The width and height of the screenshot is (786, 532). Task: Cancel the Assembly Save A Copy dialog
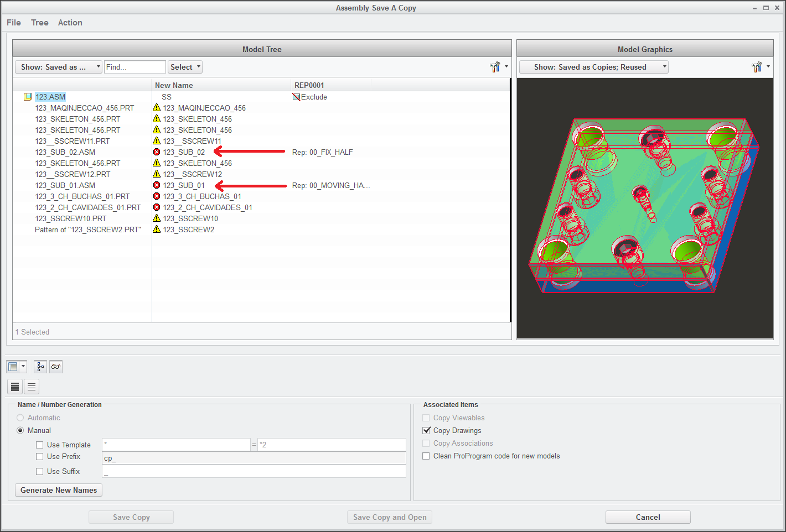point(648,517)
